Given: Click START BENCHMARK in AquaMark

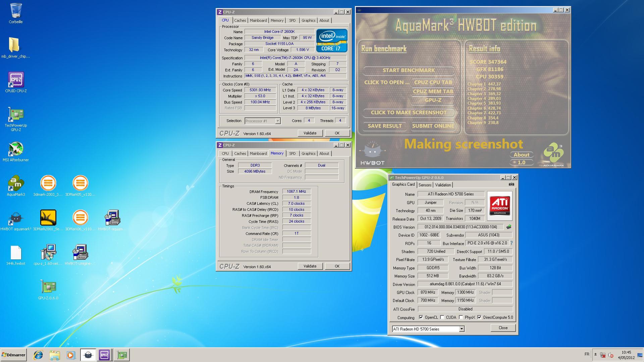Looking at the screenshot, I should click(x=409, y=70).
